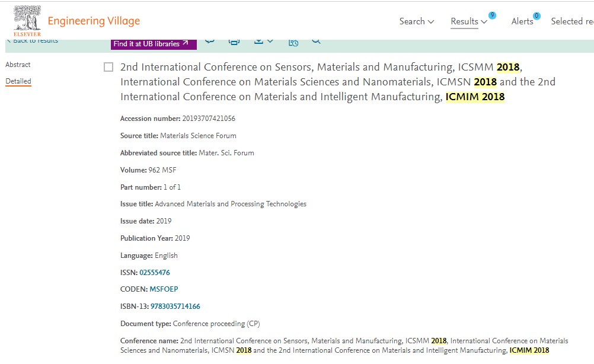The image size is (594, 364).
Task: Click the Results count badge
Action: (x=492, y=15)
